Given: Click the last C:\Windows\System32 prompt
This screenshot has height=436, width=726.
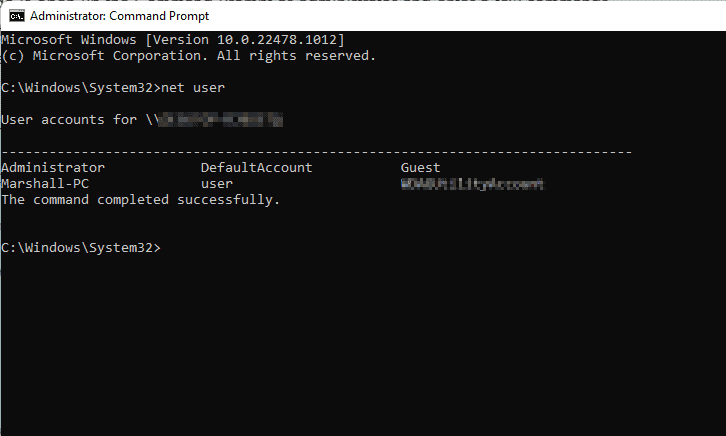Looking at the screenshot, I should point(81,248).
